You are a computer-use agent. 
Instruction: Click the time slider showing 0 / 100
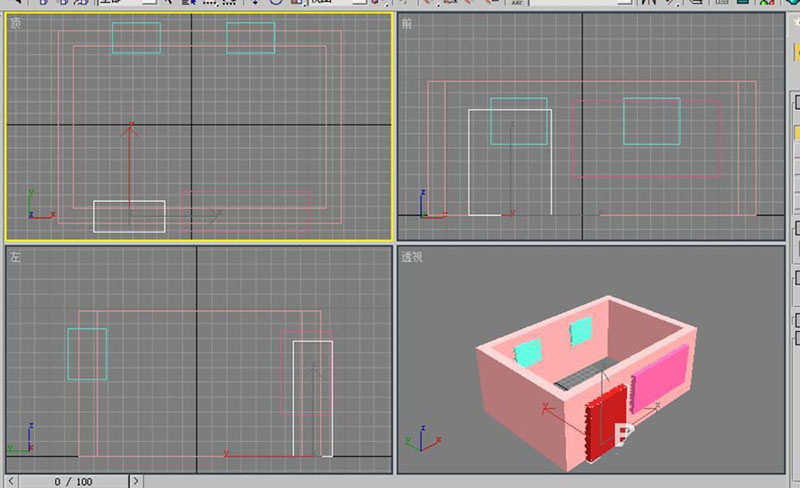pyautogui.click(x=73, y=481)
